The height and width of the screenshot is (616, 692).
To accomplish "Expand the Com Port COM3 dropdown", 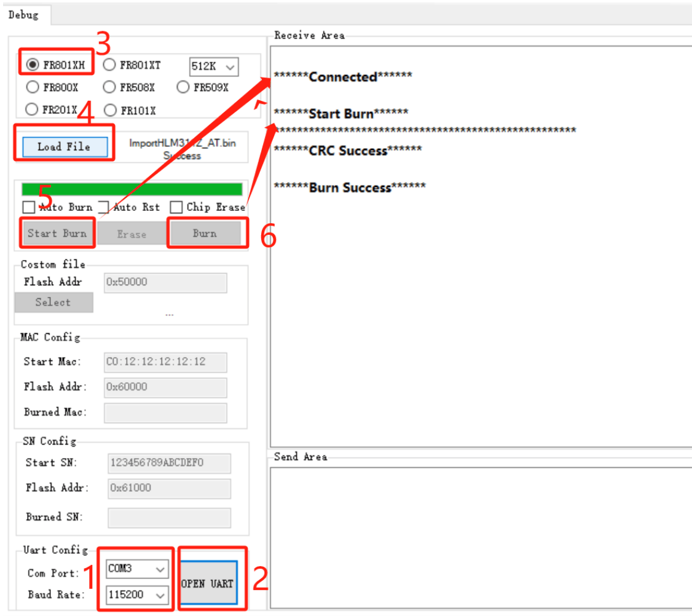I will (136, 569).
